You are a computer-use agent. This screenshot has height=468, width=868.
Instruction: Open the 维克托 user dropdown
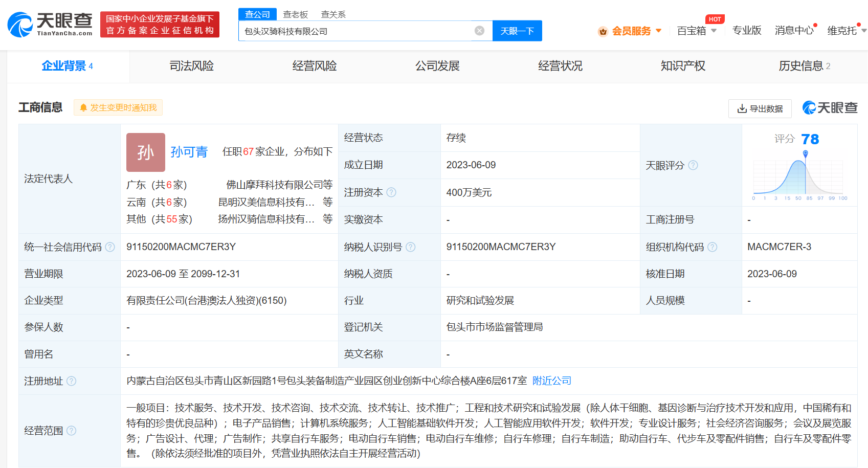click(864, 31)
